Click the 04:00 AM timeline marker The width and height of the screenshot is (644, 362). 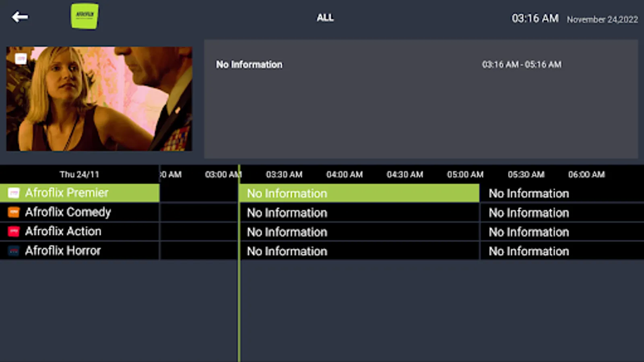345,175
